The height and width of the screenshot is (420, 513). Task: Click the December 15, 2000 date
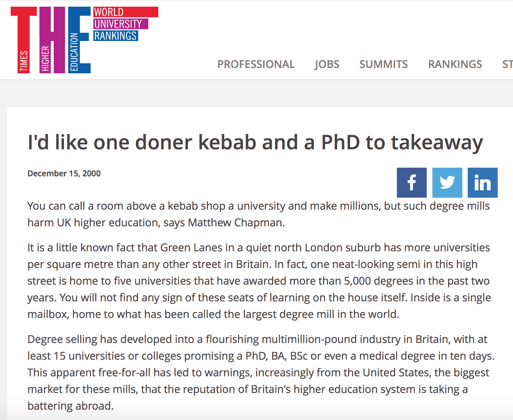click(64, 173)
